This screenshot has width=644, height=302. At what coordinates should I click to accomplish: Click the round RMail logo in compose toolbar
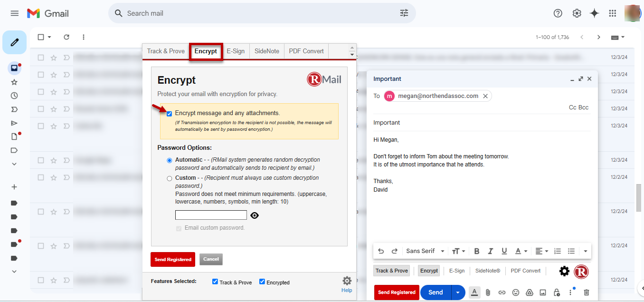(581, 271)
